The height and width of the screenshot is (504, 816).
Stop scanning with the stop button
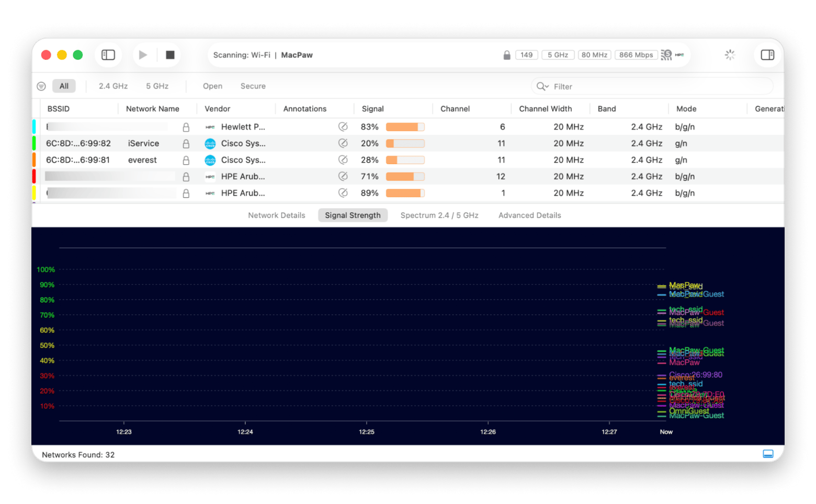[x=170, y=55]
